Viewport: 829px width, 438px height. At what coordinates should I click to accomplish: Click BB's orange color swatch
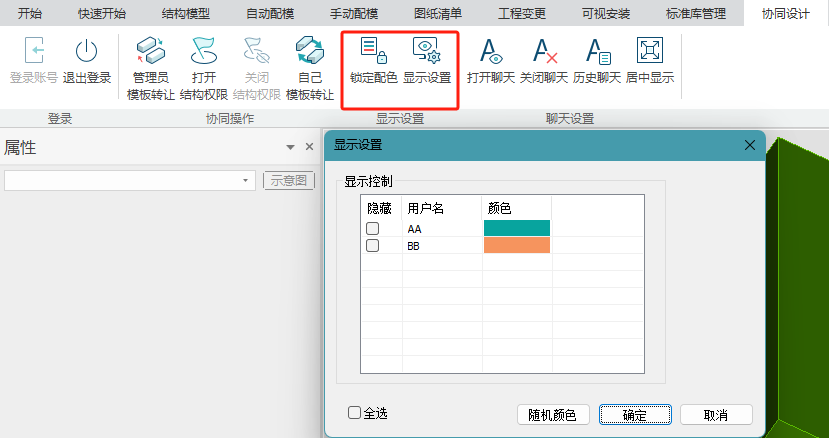pos(517,245)
